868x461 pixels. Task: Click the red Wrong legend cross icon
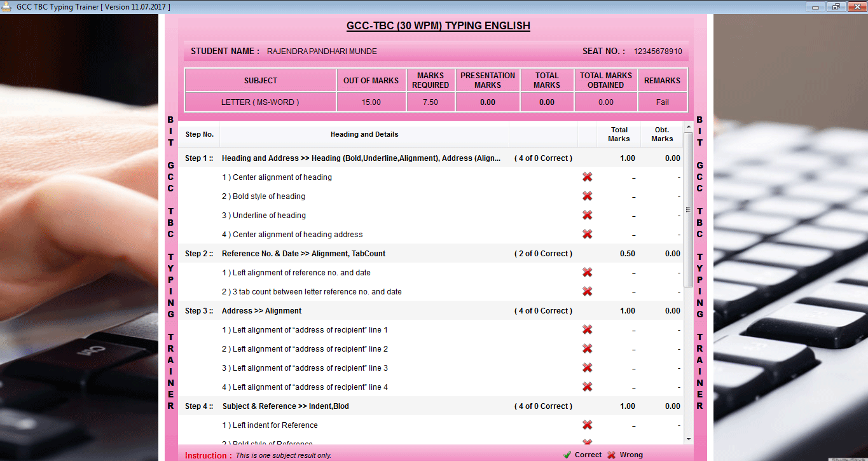click(611, 455)
